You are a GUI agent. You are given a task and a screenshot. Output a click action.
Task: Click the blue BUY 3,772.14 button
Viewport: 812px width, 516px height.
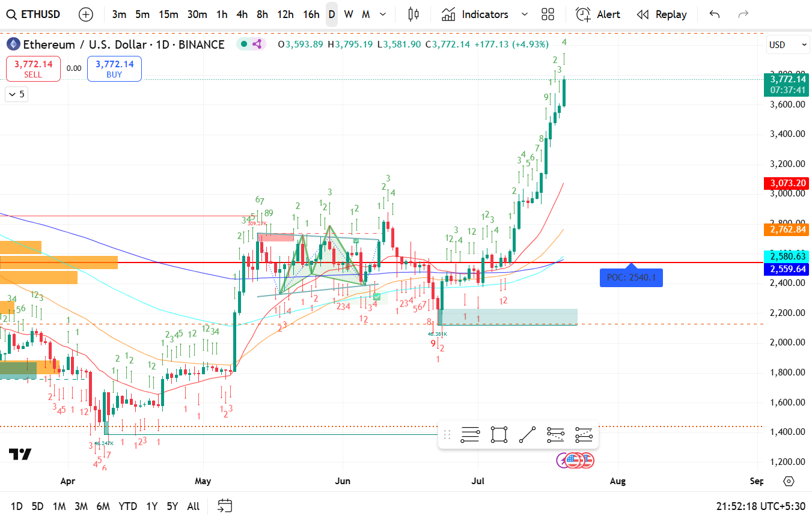tap(114, 68)
